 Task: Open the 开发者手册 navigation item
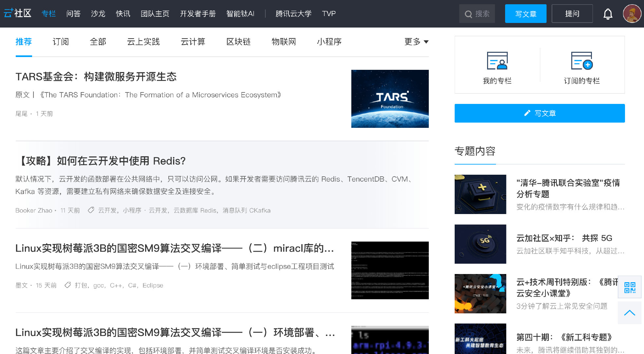[x=198, y=13]
